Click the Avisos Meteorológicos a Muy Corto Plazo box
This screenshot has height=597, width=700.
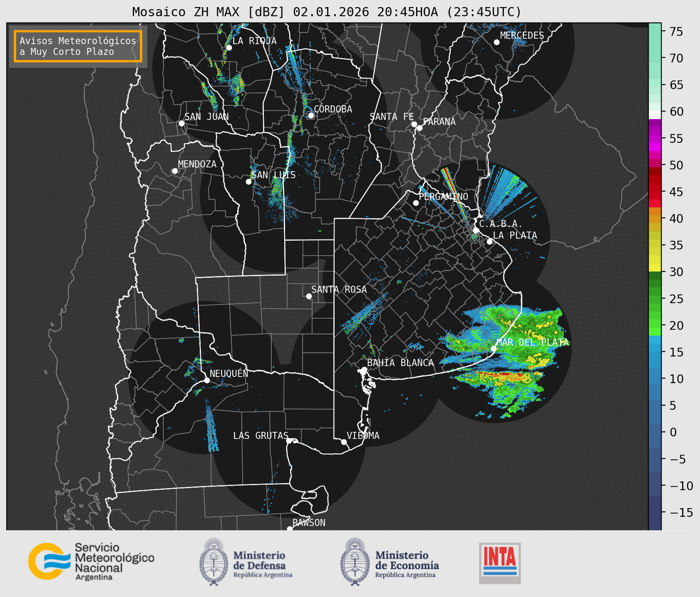78,46
